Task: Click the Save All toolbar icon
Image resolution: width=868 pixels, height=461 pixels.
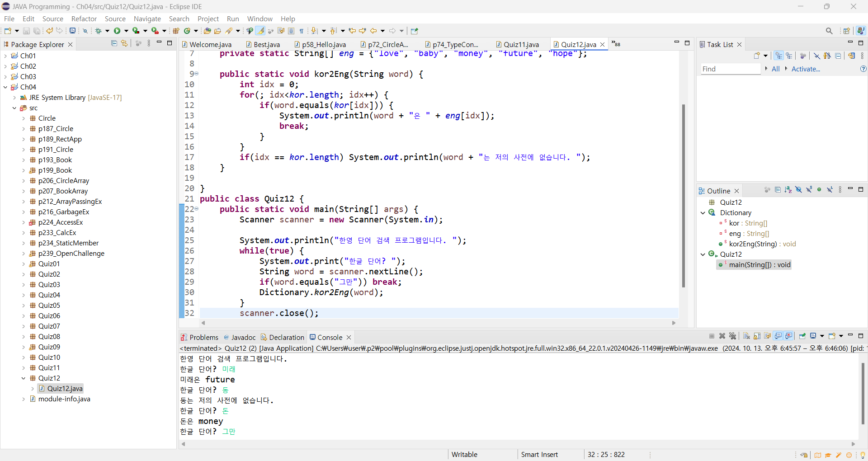Action: [37, 31]
